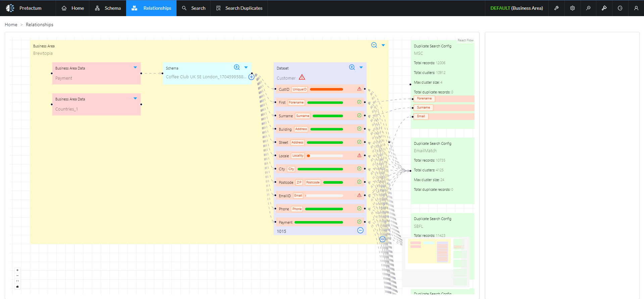Switch to the Schema tab

pos(108,8)
